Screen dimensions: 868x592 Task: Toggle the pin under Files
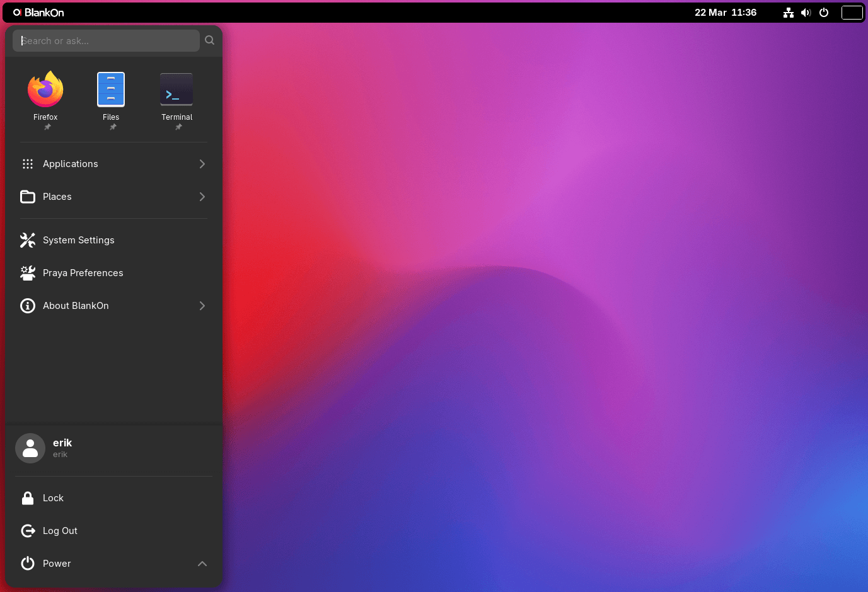click(x=113, y=127)
